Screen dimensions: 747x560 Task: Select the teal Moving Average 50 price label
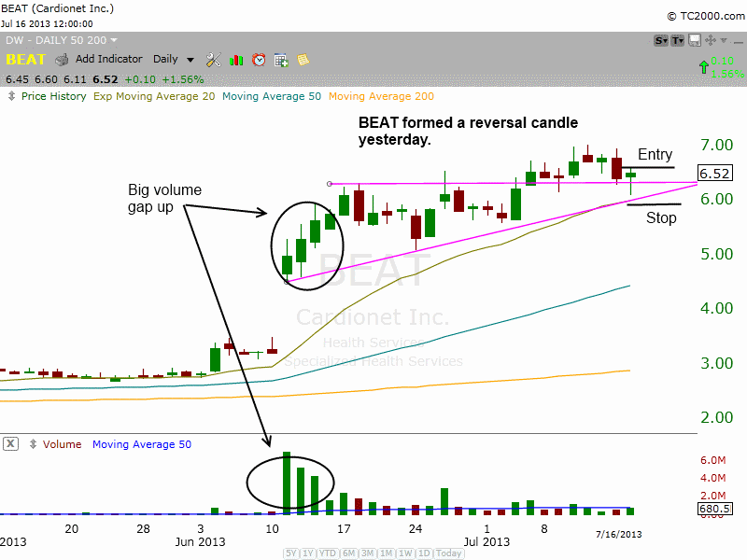tap(272, 96)
